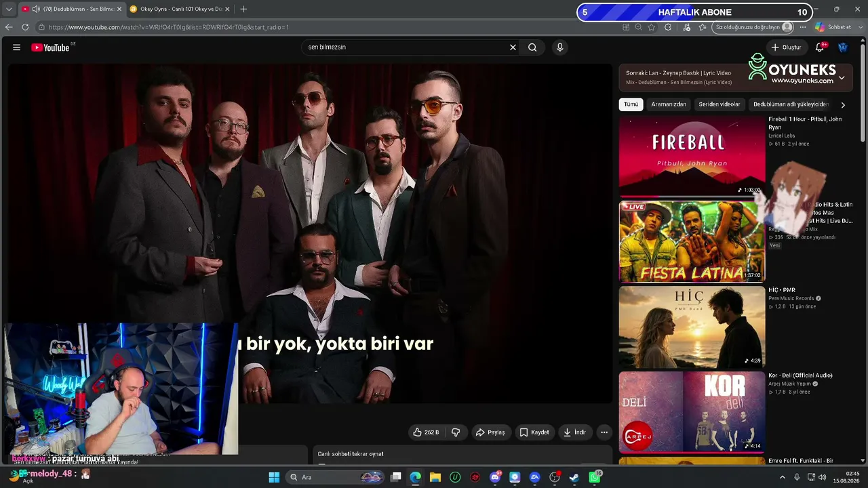
Task: Open 'Kor - Deli (Official Audio)' title
Action: point(800,375)
